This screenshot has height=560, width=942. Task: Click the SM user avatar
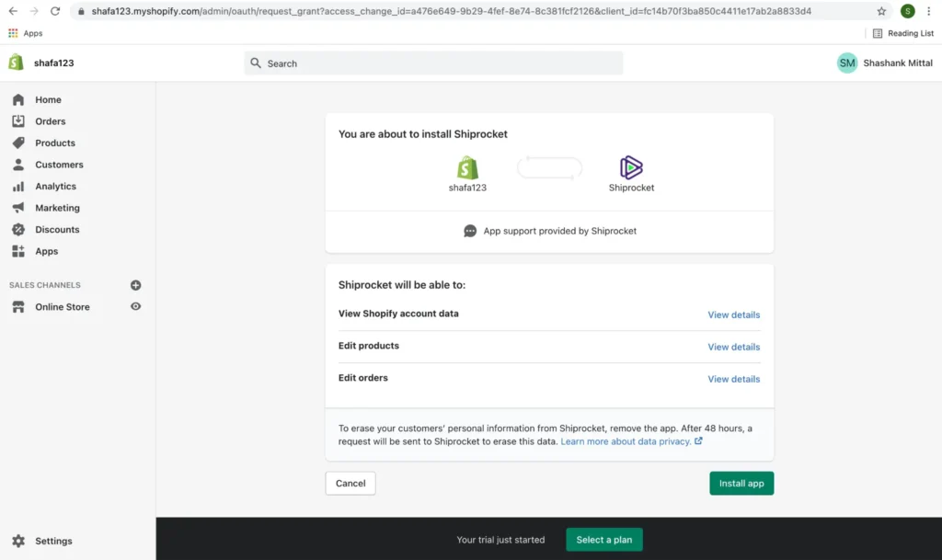846,63
